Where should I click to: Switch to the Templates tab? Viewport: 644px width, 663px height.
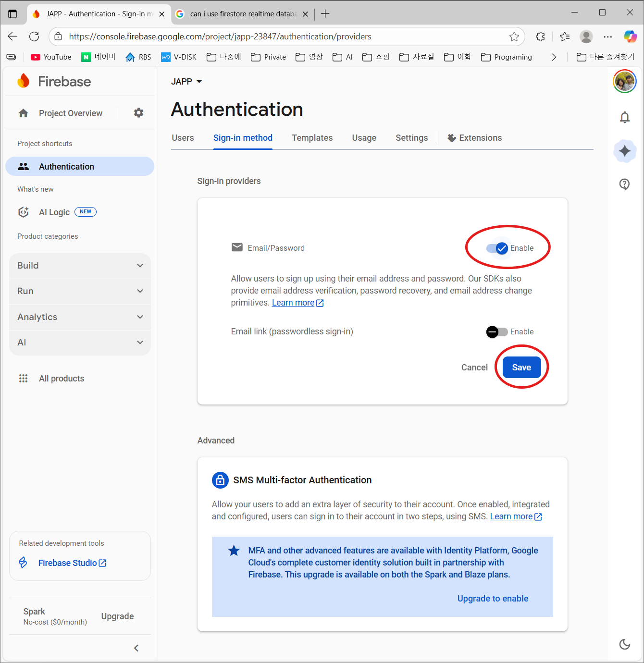coord(312,138)
